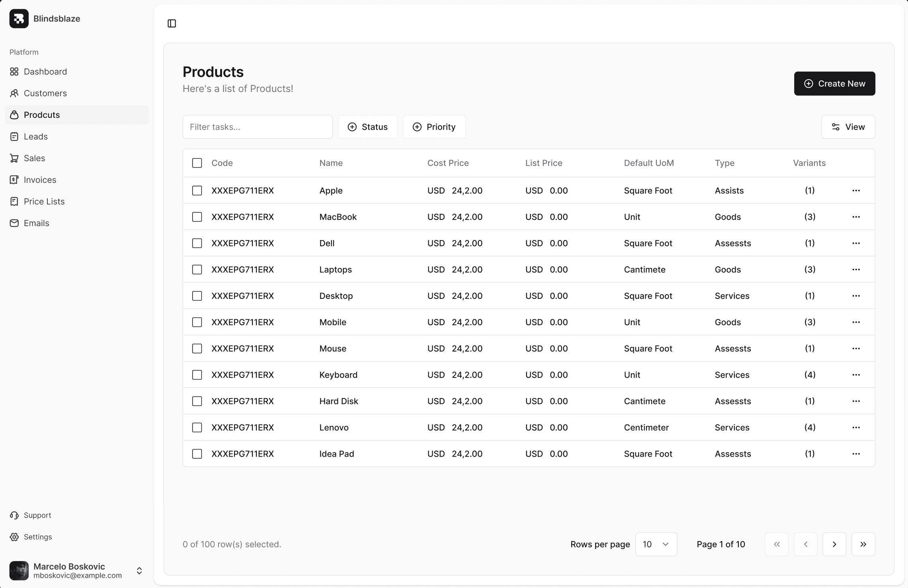This screenshot has width=908, height=588.
Task: Click the Blindsblaze brand name
Action: tap(57, 19)
